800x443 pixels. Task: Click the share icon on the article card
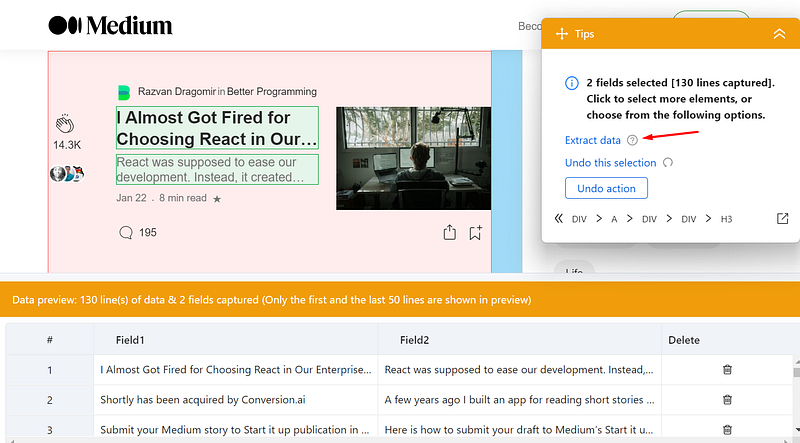pos(449,232)
